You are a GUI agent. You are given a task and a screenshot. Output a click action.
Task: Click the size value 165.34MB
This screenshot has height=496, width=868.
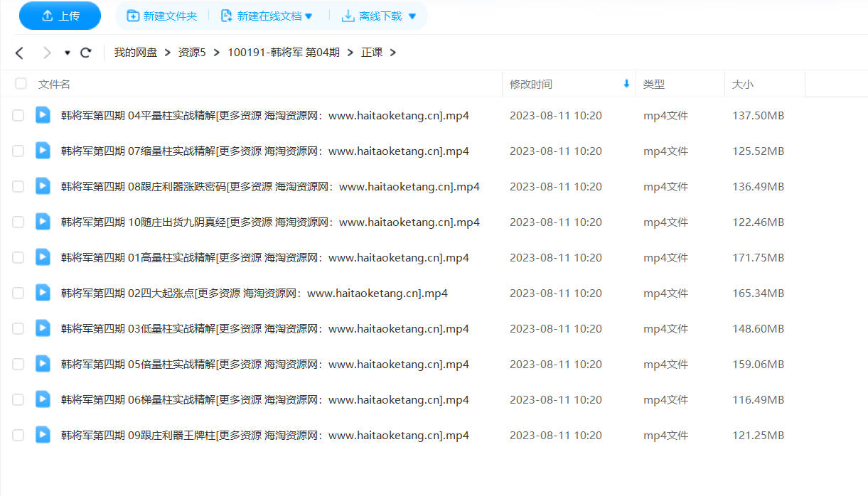pos(759,293)
